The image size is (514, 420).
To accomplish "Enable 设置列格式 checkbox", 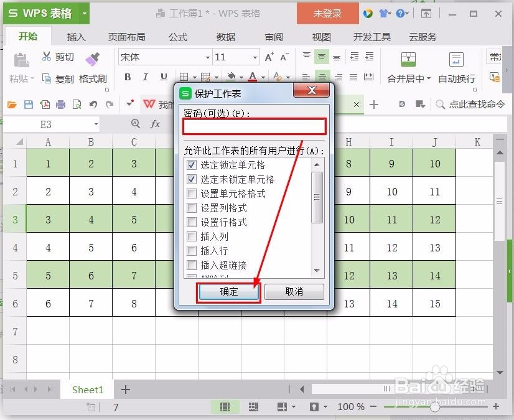I will pos(192,208).
